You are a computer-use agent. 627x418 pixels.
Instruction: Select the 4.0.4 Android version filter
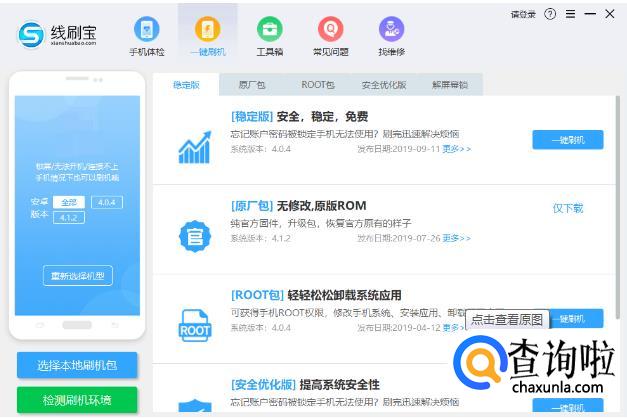pyautogui.click(x=107, y=202)
